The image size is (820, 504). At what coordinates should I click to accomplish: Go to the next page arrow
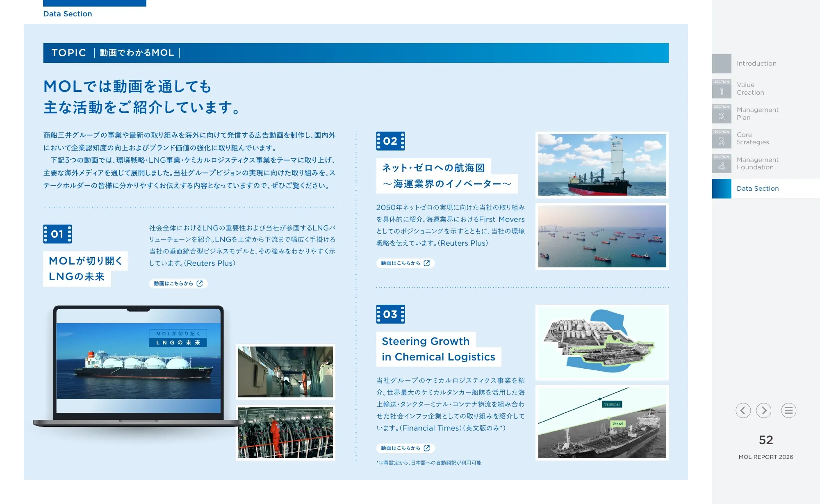pyautogui.click(x=764, y=410)
